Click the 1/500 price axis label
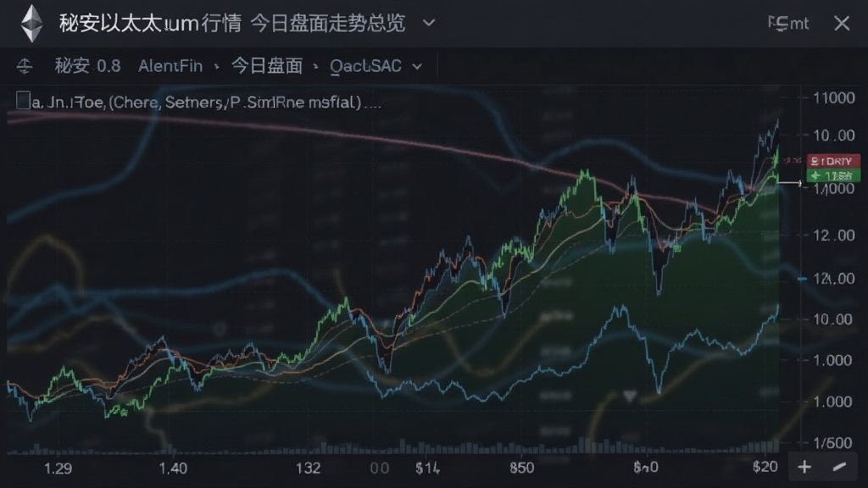 pyautogui.click(x=832, y=442)
